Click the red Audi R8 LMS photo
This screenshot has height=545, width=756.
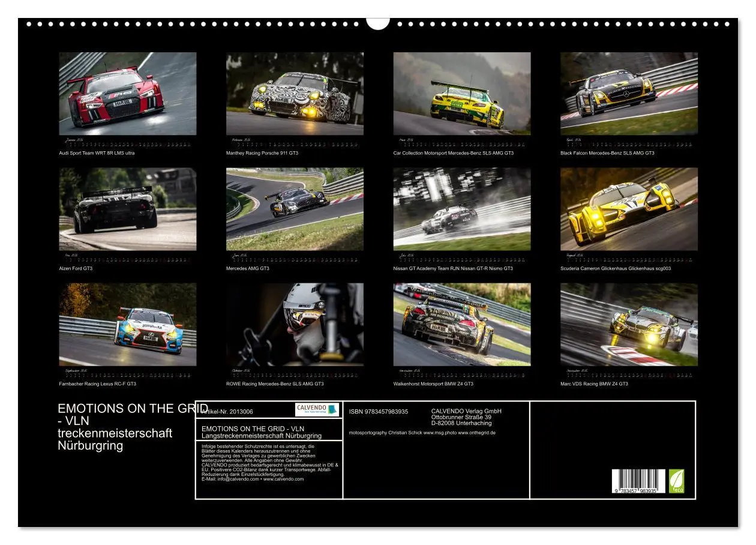click(x=127, y=94)
